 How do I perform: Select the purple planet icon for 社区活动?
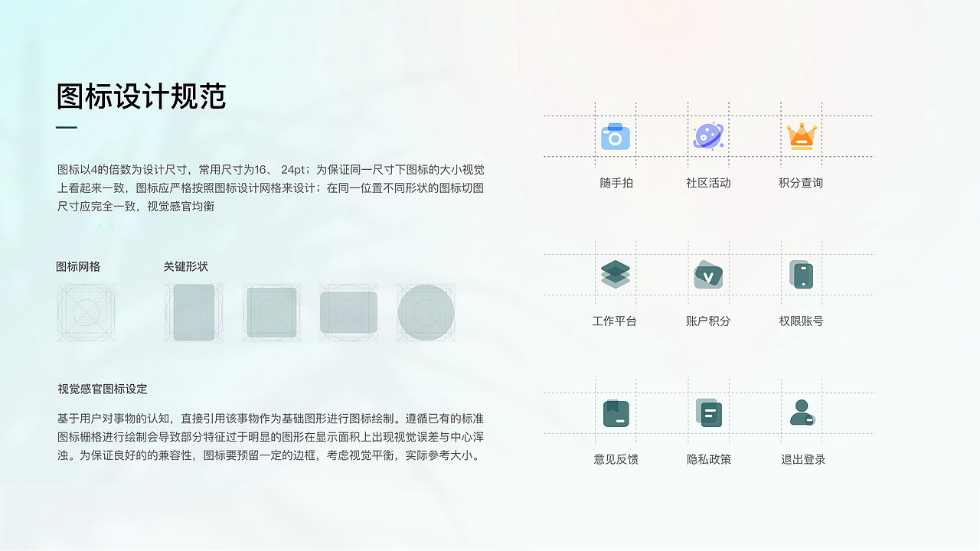tap(708, 136)
